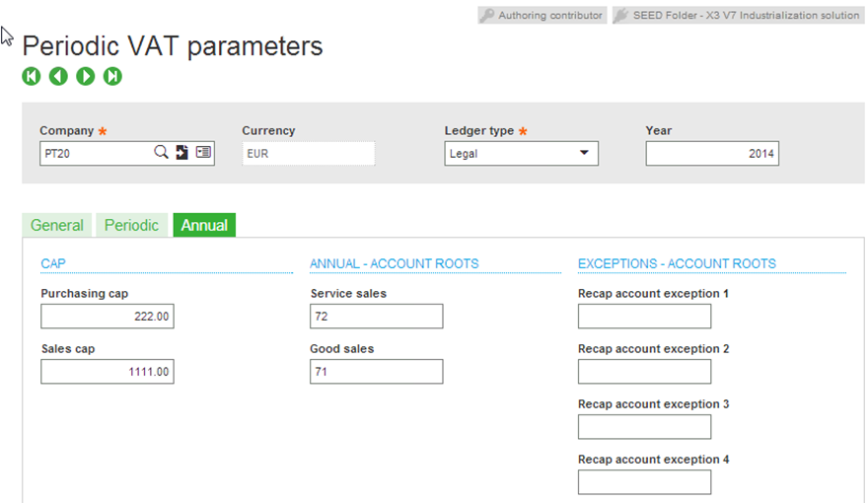Open the Periodic tab
This screenshot has height=503, width=868.
[132, 225]
